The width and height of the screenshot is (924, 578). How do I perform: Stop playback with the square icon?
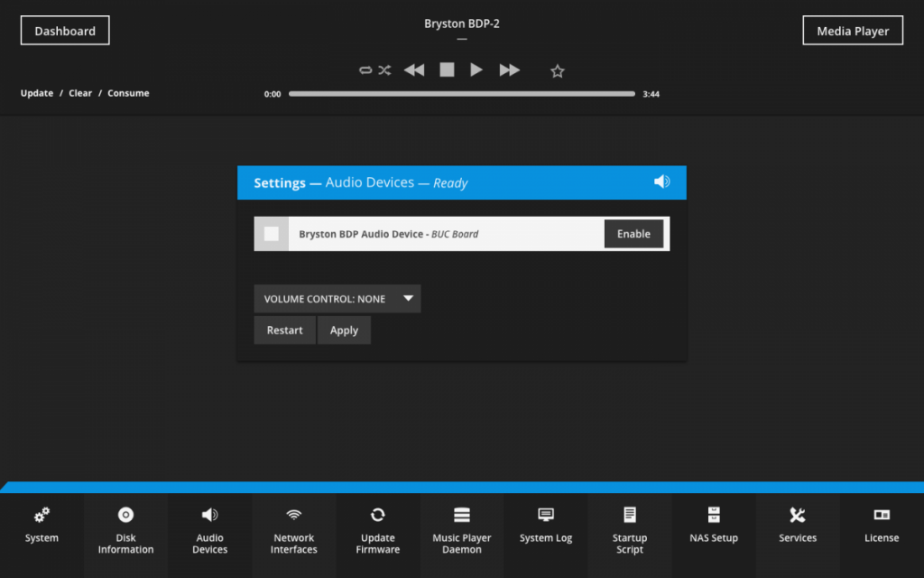click(447, 70)
